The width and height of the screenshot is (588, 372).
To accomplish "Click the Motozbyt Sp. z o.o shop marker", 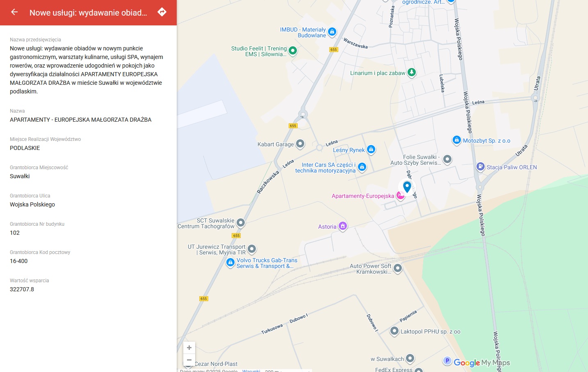I will point(456,140).
